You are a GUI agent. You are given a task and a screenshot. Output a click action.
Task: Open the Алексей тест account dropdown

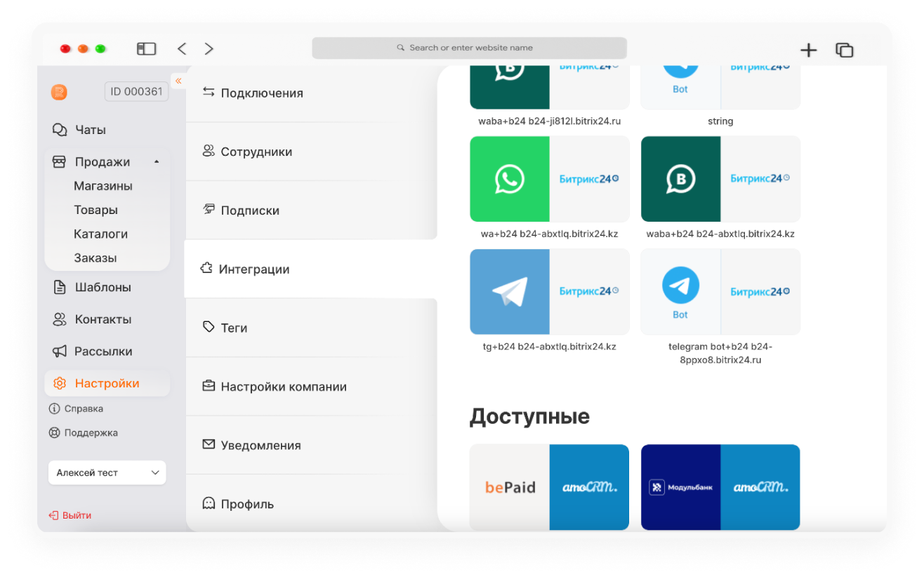107,472
